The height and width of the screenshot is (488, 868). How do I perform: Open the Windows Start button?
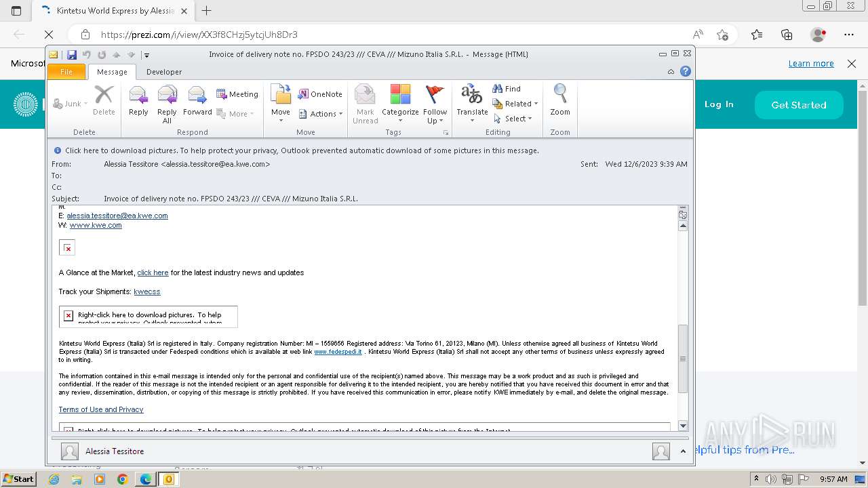point(18,479)
